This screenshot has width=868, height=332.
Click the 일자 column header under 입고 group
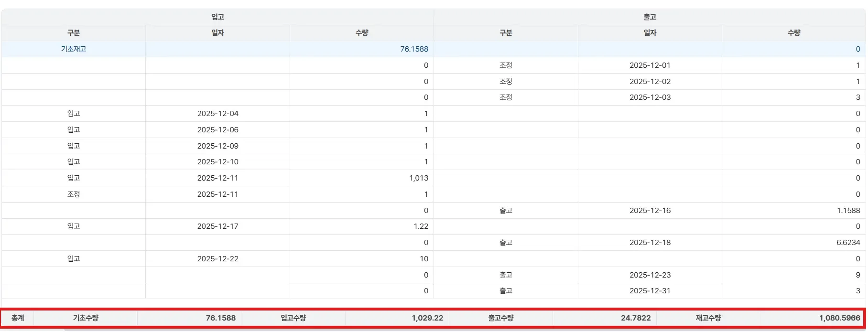pyautogui.click(x=218, y=33)
